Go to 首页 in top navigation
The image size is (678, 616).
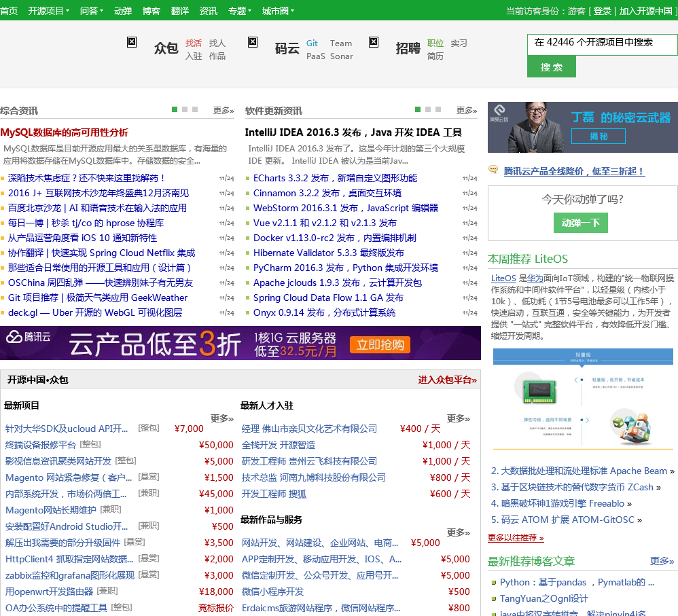[x=9, y=11]
